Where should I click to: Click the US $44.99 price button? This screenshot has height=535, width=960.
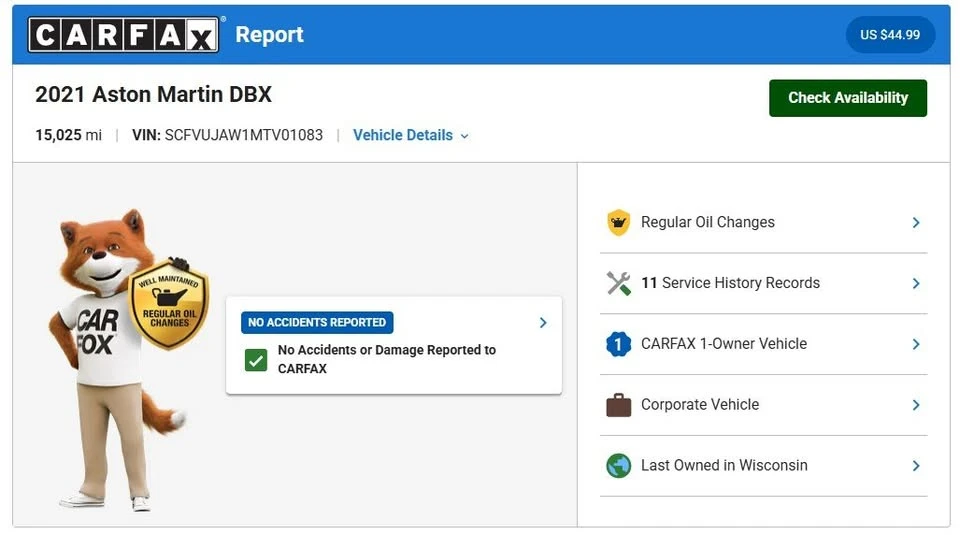(890, 35)
